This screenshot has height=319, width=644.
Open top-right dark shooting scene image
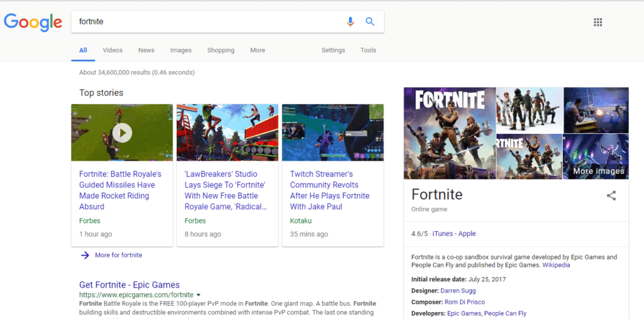click(596, 110)
